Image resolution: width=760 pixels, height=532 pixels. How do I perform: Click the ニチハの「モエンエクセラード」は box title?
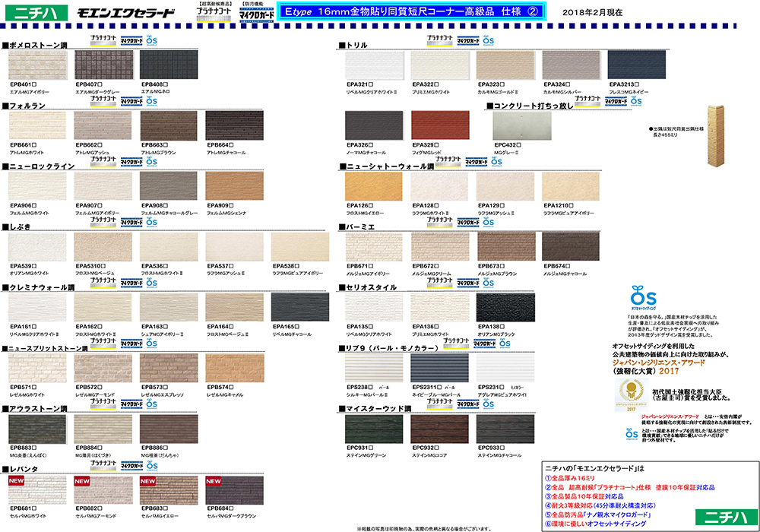point(595,468)
